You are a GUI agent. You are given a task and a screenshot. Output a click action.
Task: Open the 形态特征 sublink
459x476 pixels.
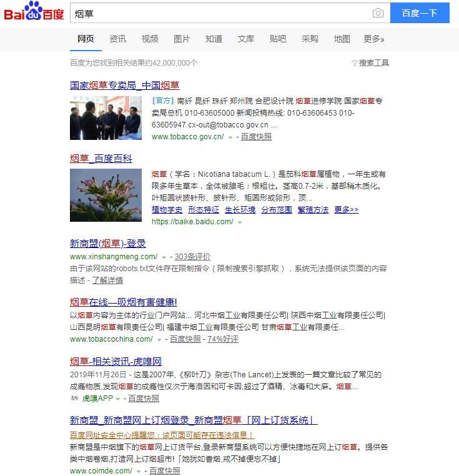click(x=204, y=210)
